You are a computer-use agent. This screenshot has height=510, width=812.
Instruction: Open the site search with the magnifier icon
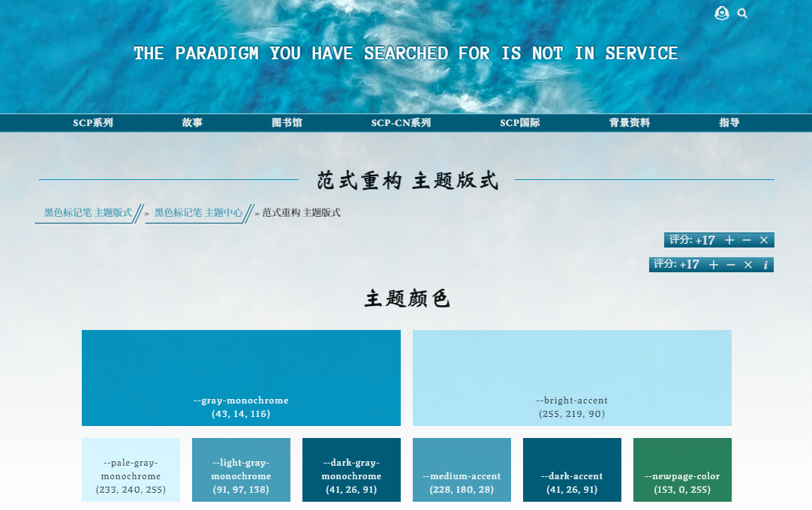coord(742,13)
